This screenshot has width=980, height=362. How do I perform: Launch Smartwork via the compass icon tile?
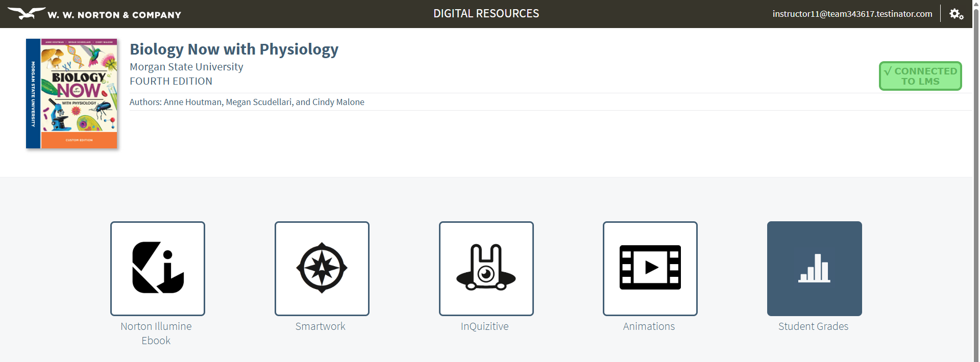pos(322,269)
